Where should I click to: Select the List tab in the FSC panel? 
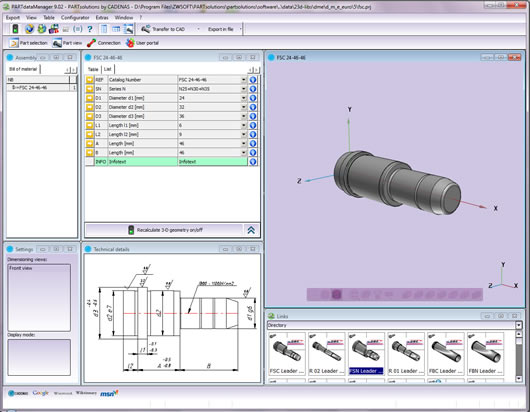(107, 69)
